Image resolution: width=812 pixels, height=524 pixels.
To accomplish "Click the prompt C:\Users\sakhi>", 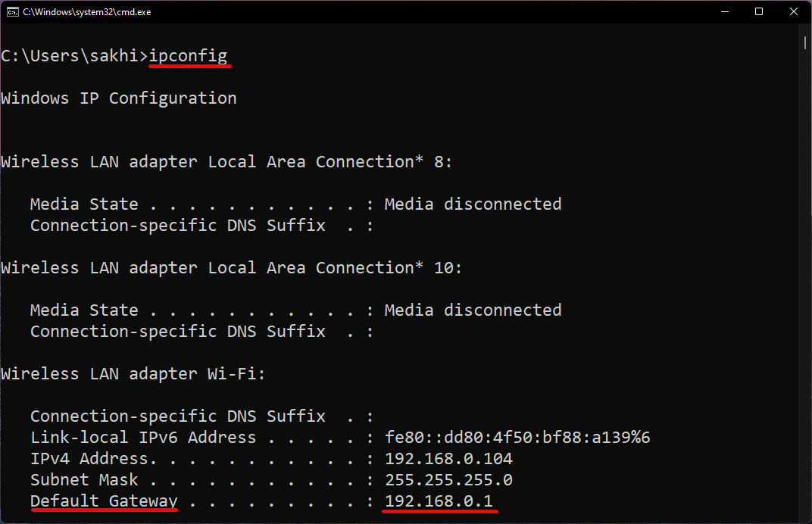I will (x=74, y=56).
